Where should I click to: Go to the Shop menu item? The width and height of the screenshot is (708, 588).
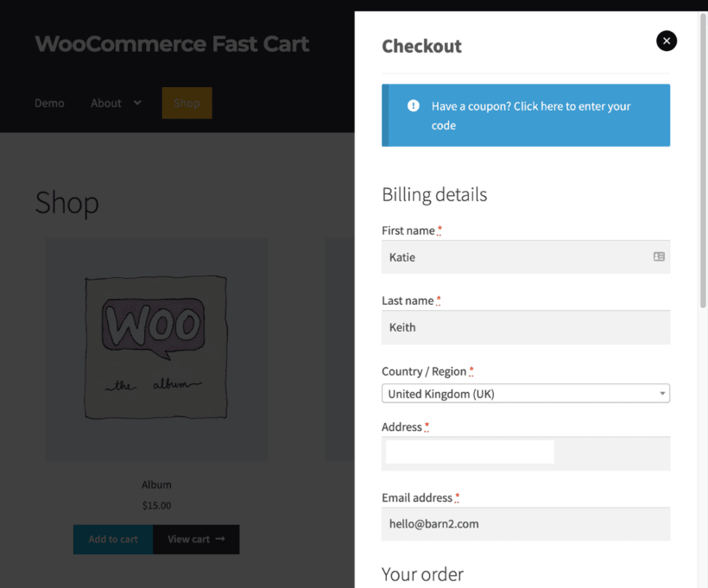pos(186,103)
